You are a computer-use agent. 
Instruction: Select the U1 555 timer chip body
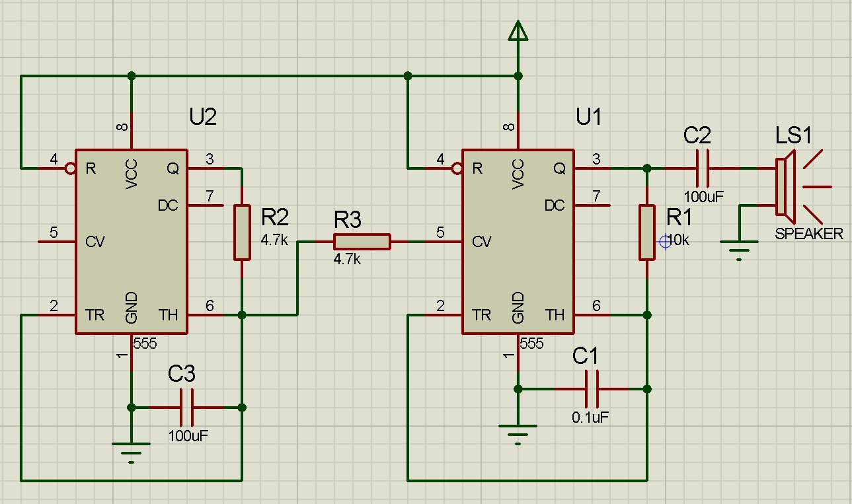(518, 242)
